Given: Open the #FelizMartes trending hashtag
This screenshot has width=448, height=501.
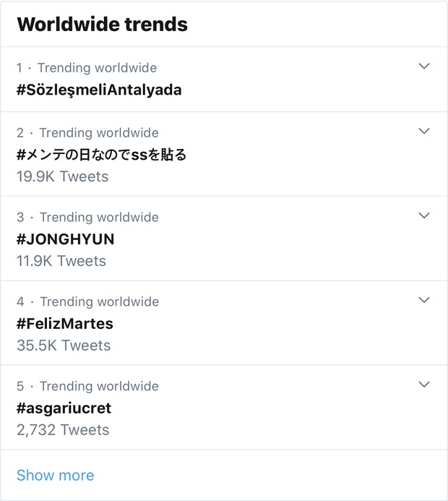Looking at the screenshot, I should point(65,323).
